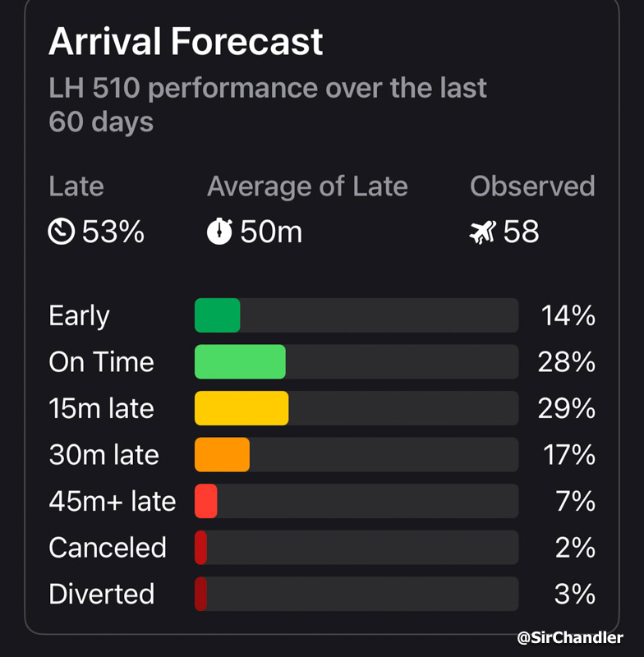The image size is (644, 657).
Task: Select the Arrival Forecast heading
Action: (186, 42)
